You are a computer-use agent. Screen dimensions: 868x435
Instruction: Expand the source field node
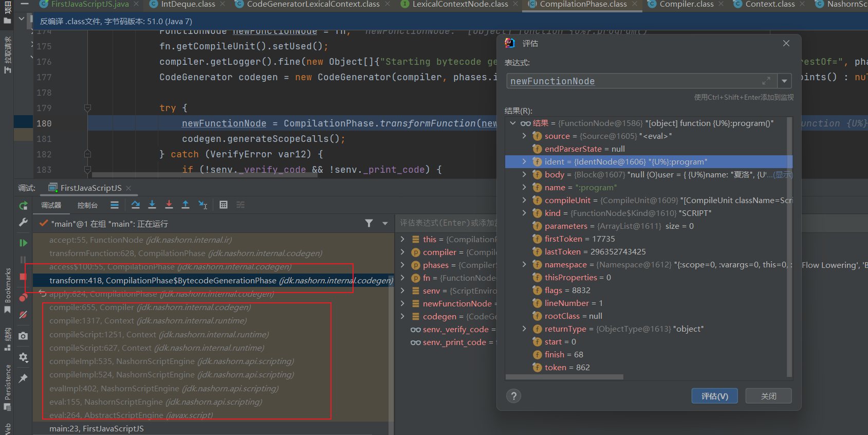coord(524,136)
